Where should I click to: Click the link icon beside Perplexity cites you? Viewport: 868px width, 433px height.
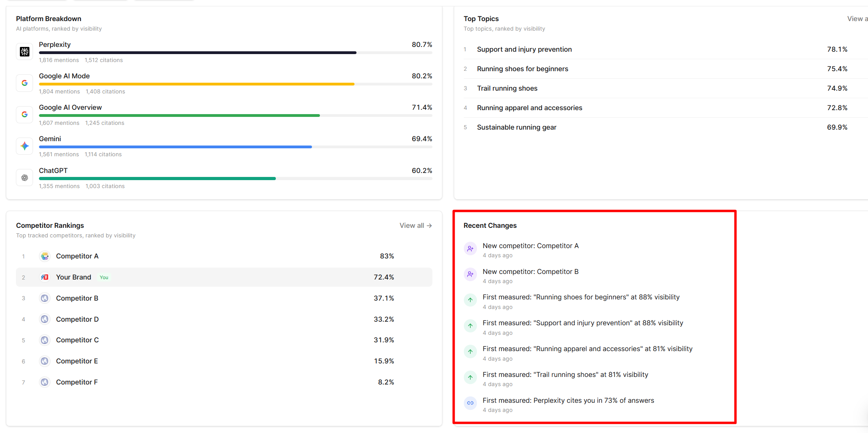(x=471, y=403)
